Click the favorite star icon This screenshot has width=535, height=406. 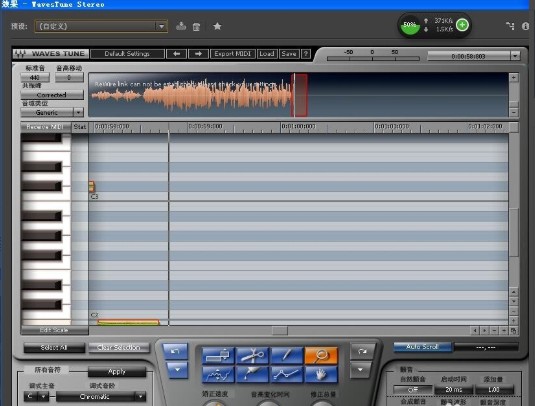click(x=217, y=26)
